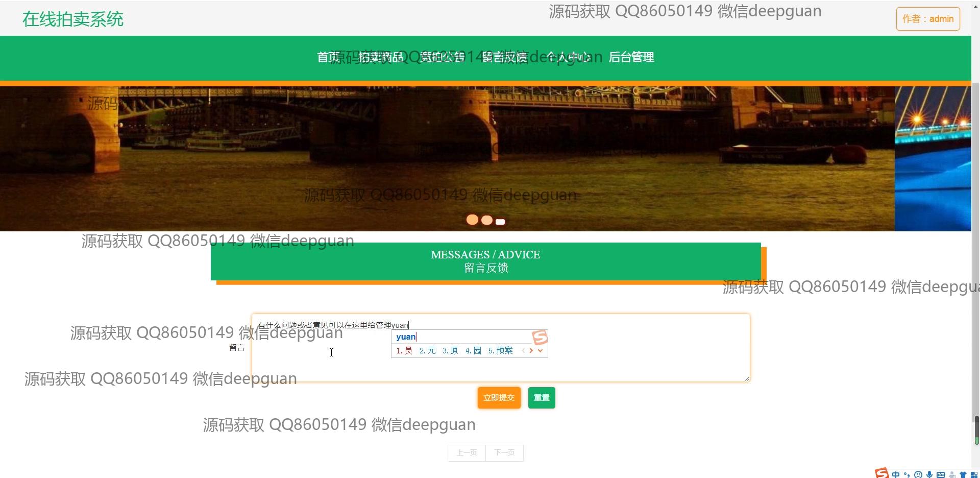Expand the IME candidate list with the down chevron
Viewport: 980px width, 478px height.
(x=540, y=350)
